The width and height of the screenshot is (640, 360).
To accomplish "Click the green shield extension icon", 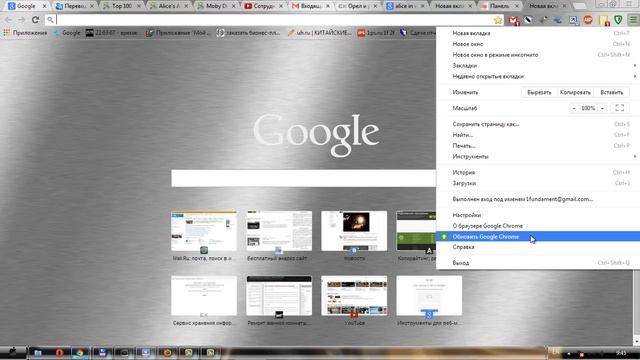I will tap(618, 20).
